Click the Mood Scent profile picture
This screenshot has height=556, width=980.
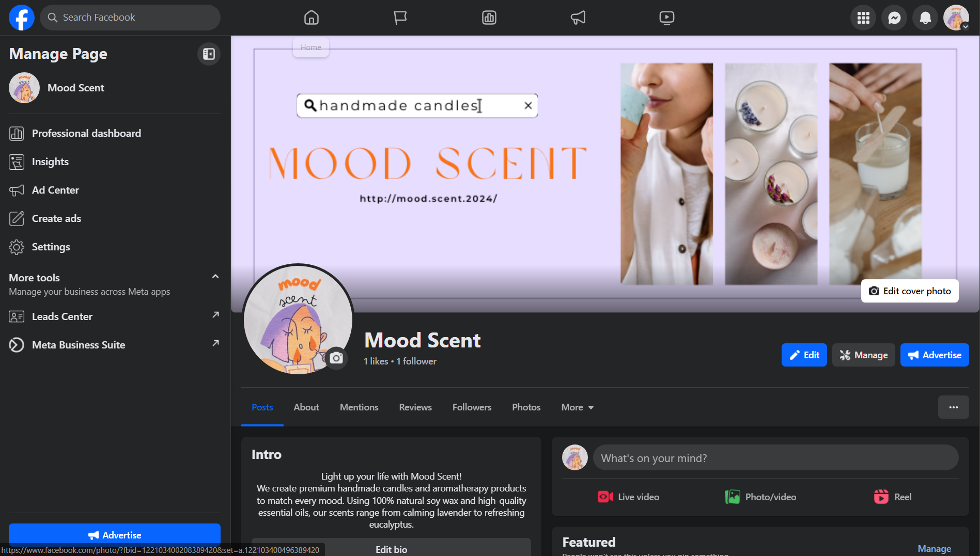click(298, 320)
